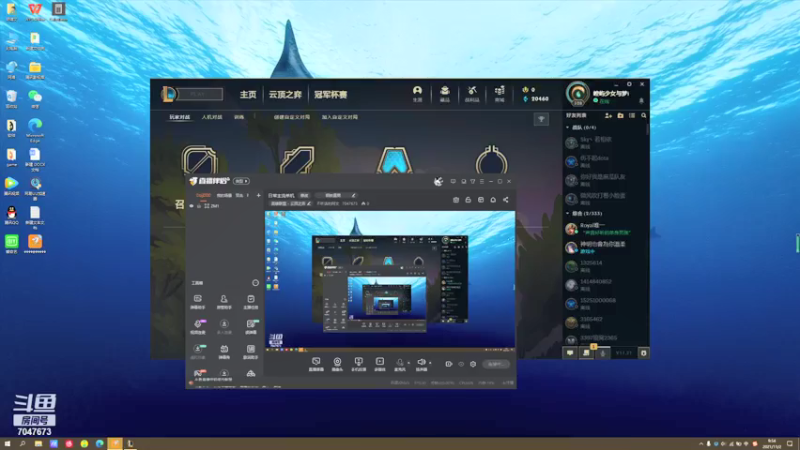Open the missions icon with notification badge

587,352
